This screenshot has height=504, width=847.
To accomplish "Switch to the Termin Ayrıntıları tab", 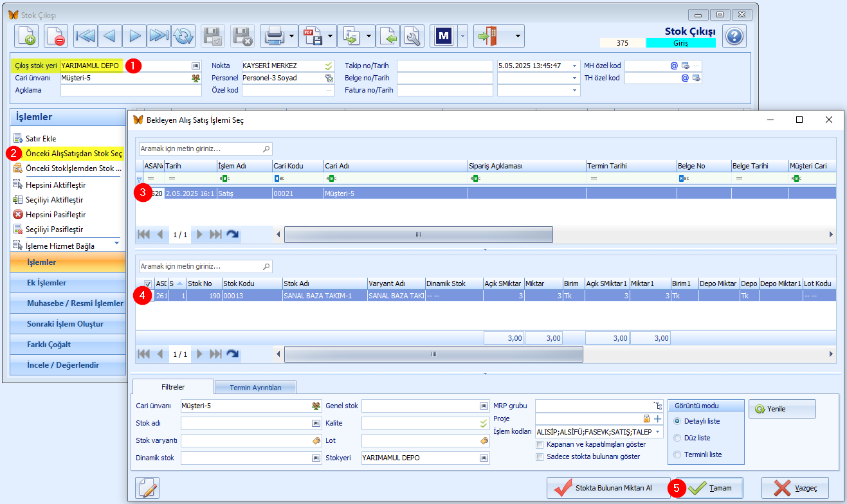I will click(255, 388).
